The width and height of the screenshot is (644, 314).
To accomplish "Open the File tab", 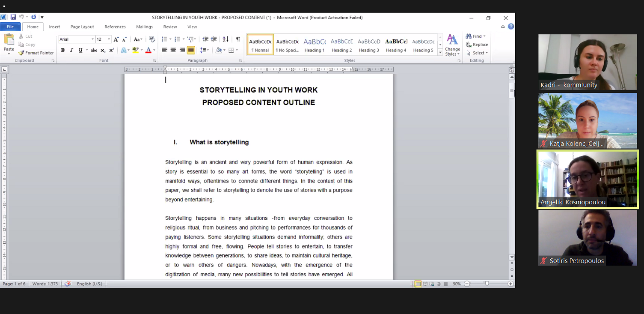I will point(10,27).
